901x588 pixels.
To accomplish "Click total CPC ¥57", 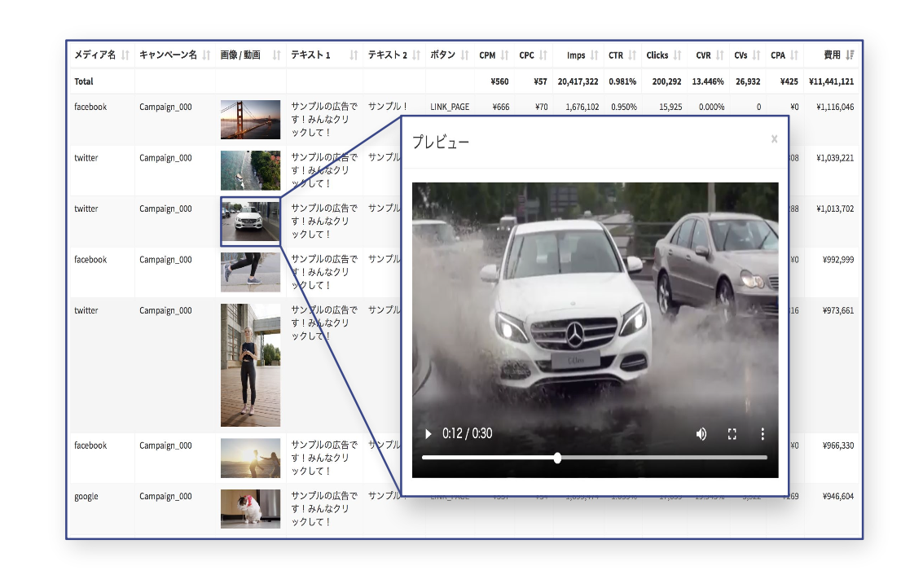I will point(540,81).
